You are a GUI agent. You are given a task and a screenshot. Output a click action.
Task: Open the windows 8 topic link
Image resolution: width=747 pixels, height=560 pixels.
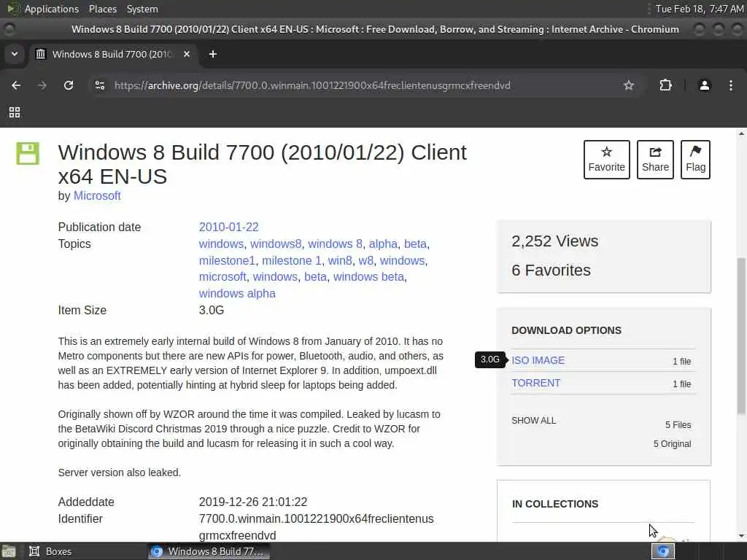(335, 244)
